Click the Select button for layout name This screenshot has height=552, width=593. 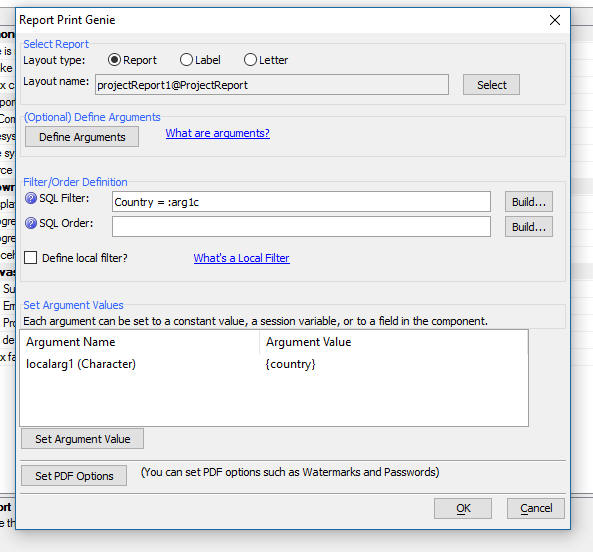[491, 85]
